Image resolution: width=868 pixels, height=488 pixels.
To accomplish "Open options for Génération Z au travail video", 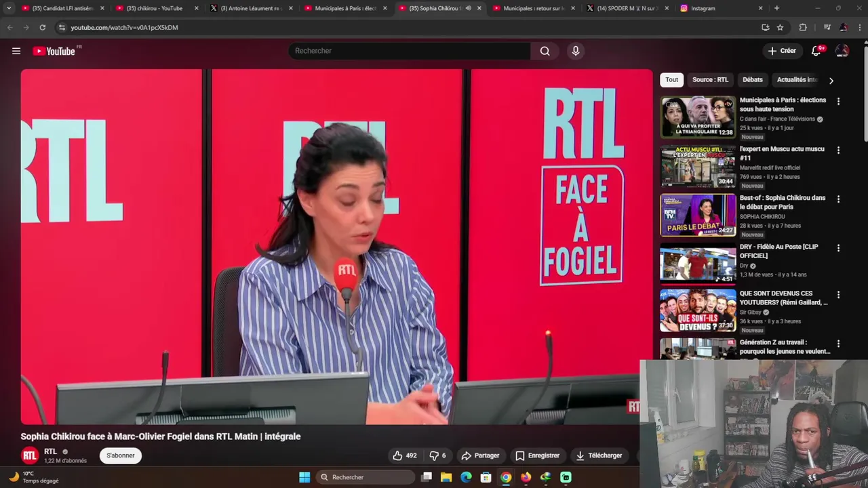I will click(838, 344).
